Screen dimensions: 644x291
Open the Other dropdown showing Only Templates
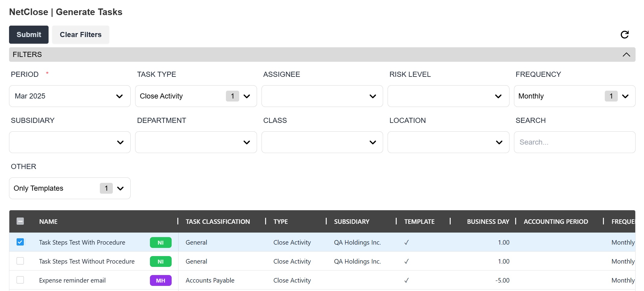click(70, 188)
